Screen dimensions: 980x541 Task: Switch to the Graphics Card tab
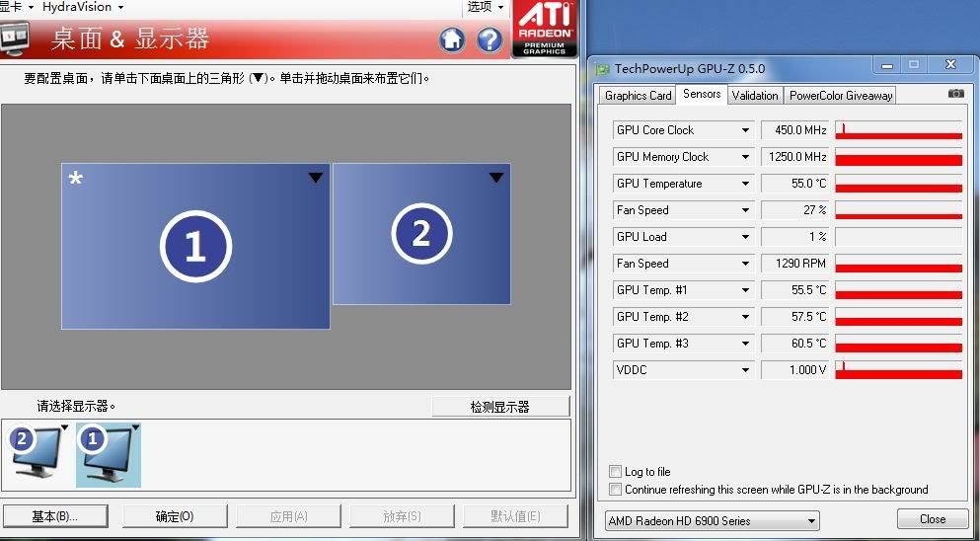click(x=638, y=95)
